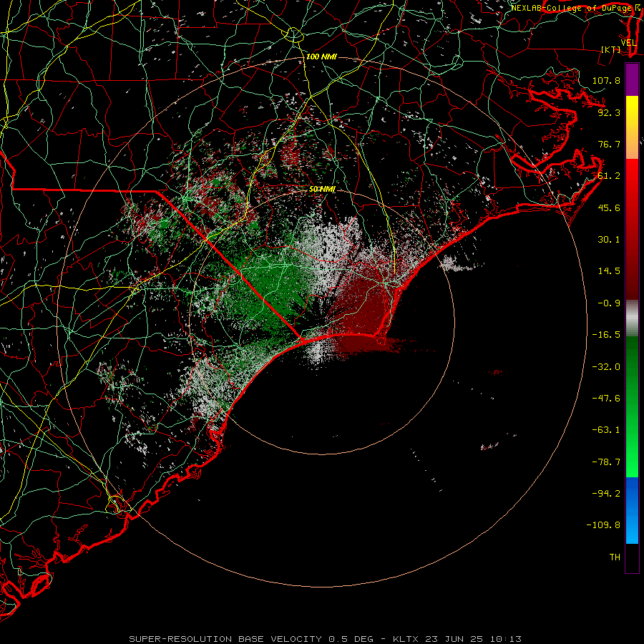Select the -78.7 scale value
The image size is (644, 644).
click(x=606, y=462)
